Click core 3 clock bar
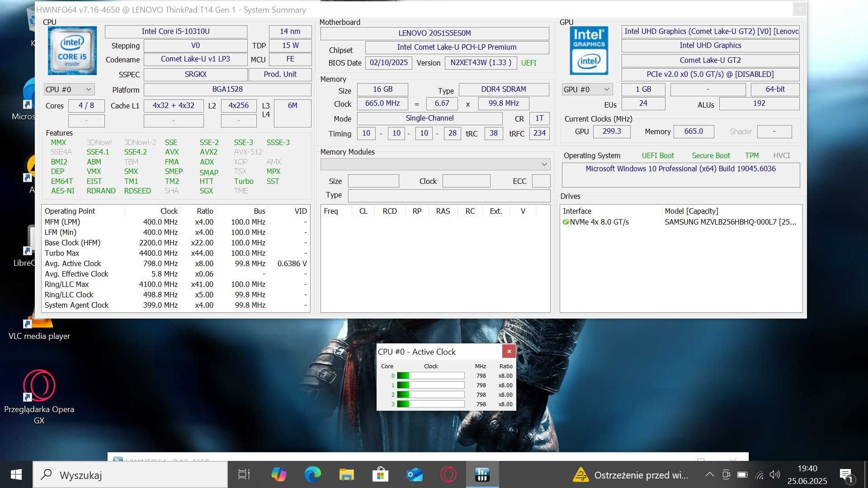This screenshot has width=868, height=488. pos(430,404)
